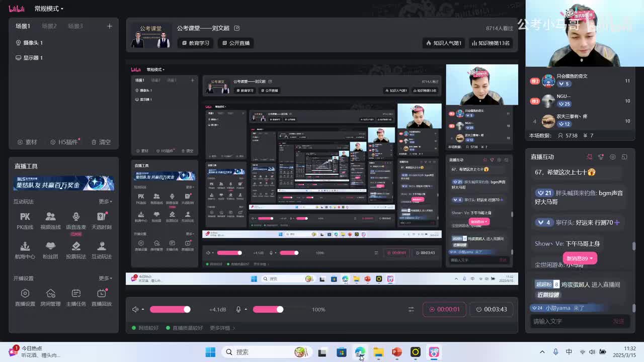644x362 pixels.
Task: Start 视频连线 video link
Action: coord(50,221)
